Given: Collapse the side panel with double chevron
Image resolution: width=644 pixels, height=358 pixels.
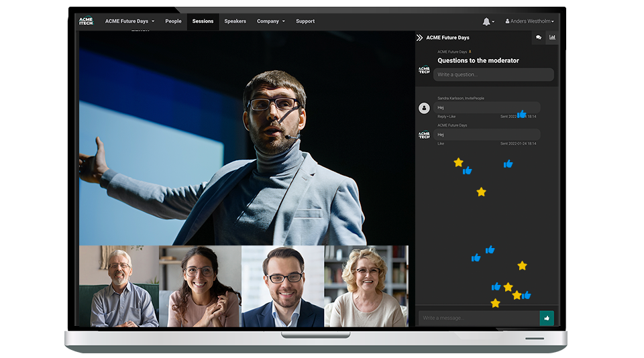Looking at the screenshot, I should click(x=419, y=38).
